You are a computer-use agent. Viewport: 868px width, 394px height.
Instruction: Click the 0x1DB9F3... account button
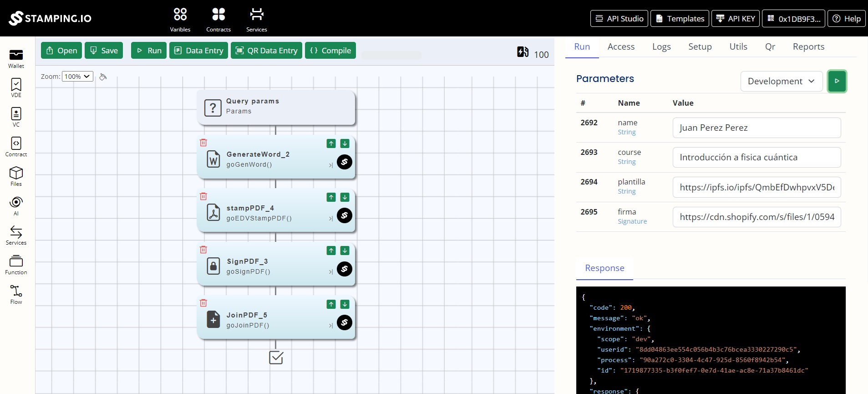(x=793, y=19)
